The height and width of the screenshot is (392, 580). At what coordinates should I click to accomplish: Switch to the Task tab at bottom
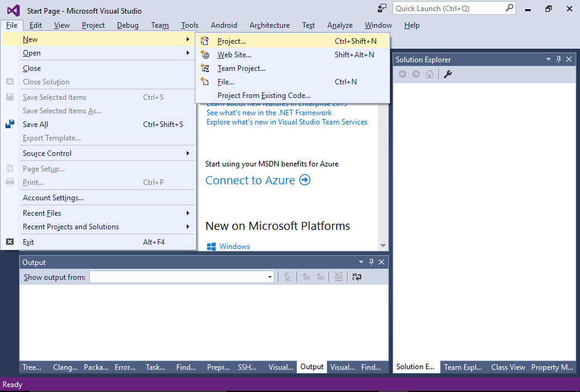[155, 367]
